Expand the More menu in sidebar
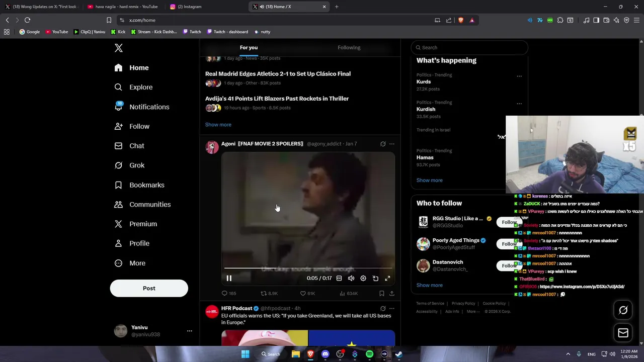This screenshot has width=644, height=362. [130, 263]
